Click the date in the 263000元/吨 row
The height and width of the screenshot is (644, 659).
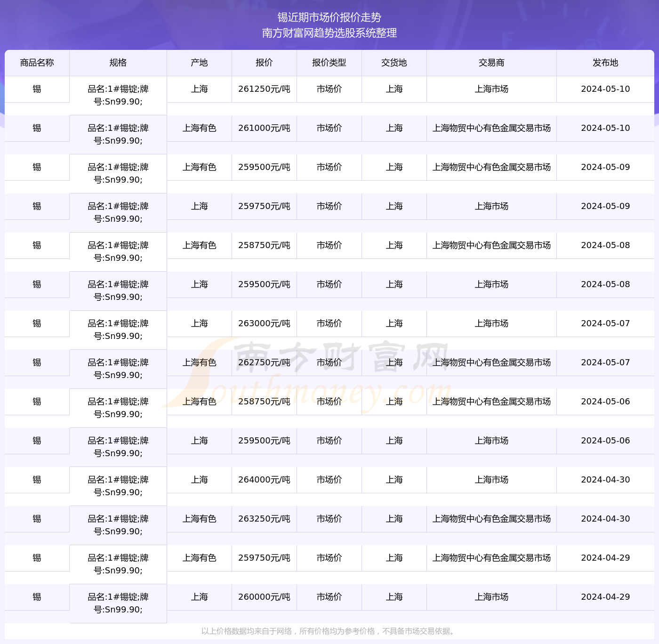click(605, 323)
